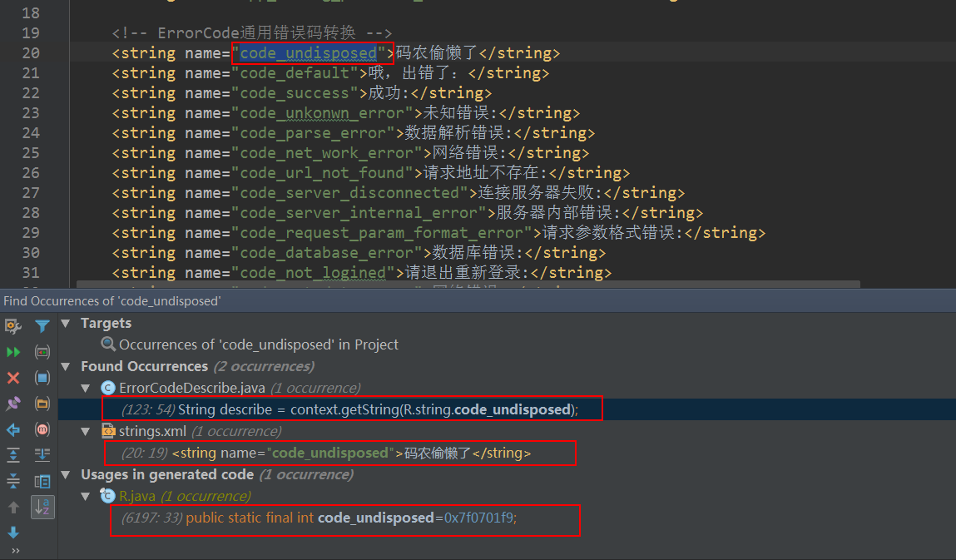
Task: Click the Preview Usages icon
Action: (x=42, y=480)
